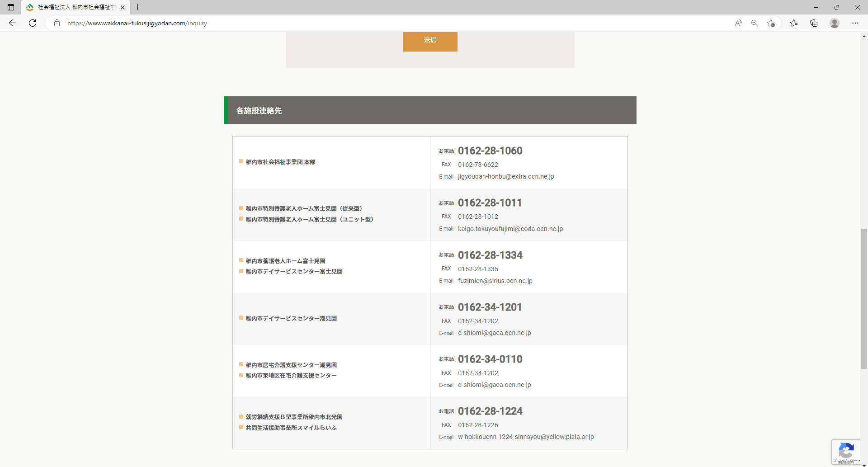Click phone number 0162-34-0110
This screenshot has width=868, height=467.
pos(490,359)
